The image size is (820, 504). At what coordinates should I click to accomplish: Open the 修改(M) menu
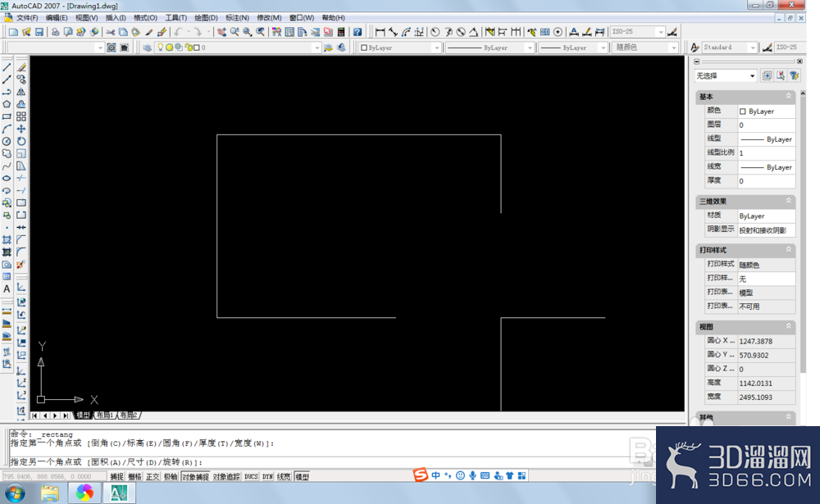pos(269,18)
